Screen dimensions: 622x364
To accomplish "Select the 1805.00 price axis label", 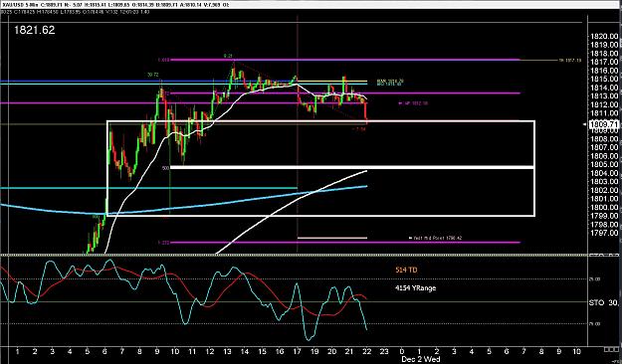I will point(604,164).
